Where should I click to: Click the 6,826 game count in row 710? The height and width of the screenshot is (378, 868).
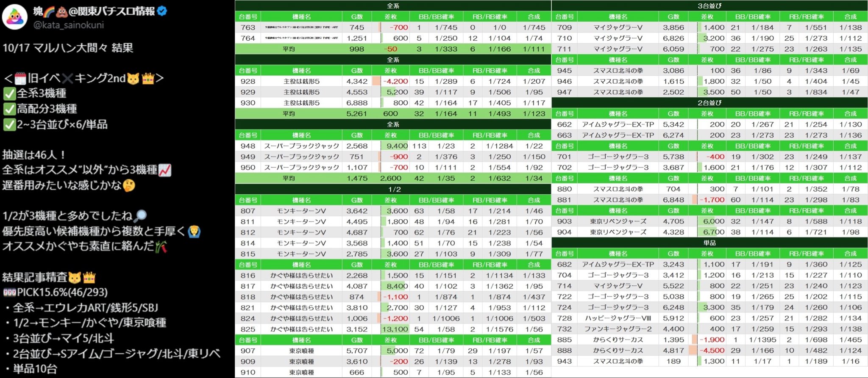[673, 39]
